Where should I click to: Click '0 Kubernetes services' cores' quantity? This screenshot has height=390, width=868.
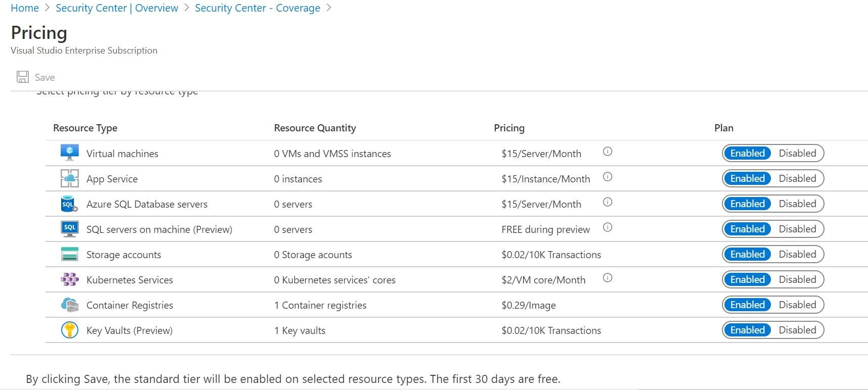[335, 280]
